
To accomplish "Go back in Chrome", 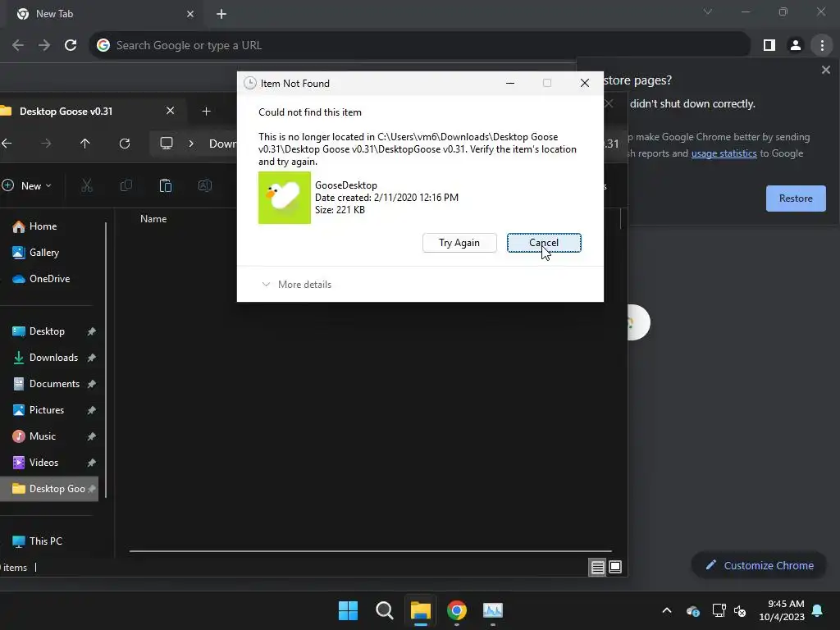I will pyautogui.click(x=18, y=45).
